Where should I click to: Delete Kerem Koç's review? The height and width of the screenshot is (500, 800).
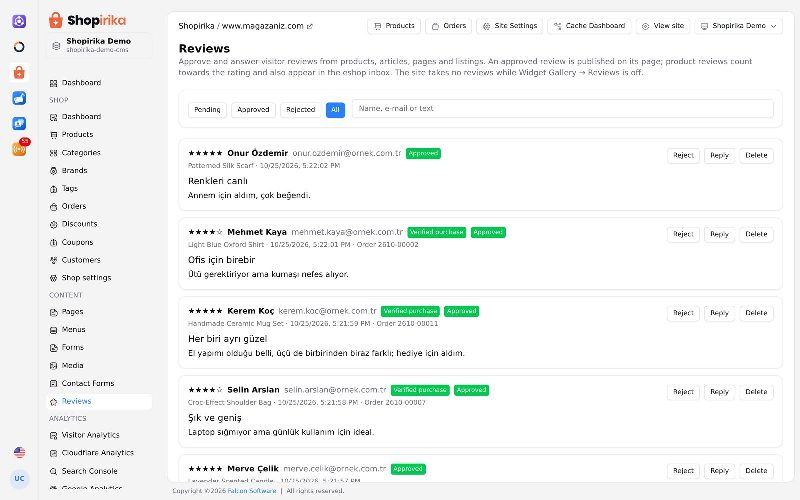point(756,313)
